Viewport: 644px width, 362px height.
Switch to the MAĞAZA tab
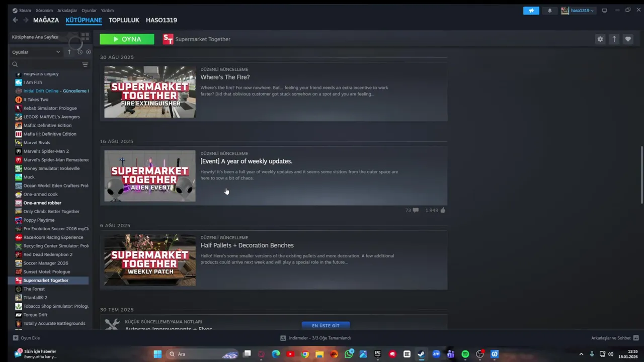(46, 20)
